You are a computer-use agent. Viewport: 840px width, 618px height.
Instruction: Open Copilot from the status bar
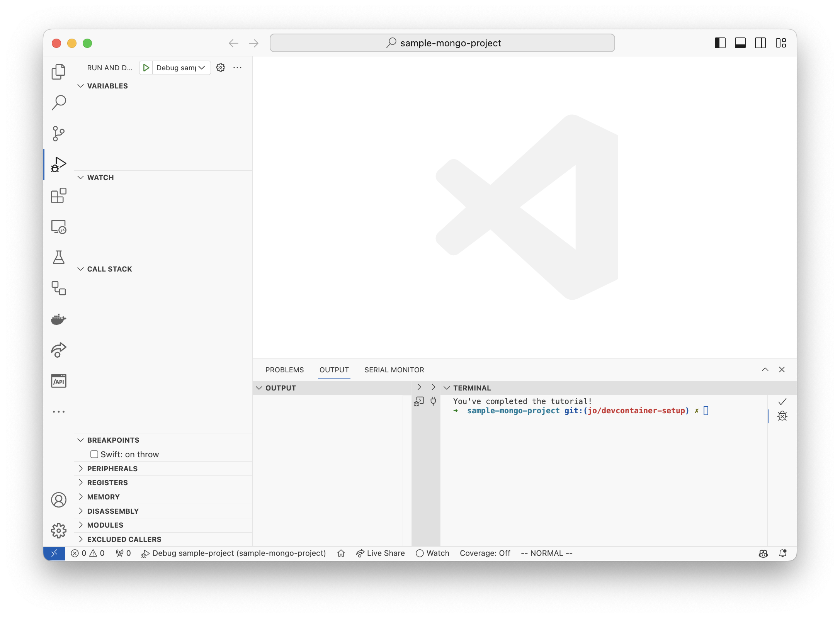(x=763, y=553)
